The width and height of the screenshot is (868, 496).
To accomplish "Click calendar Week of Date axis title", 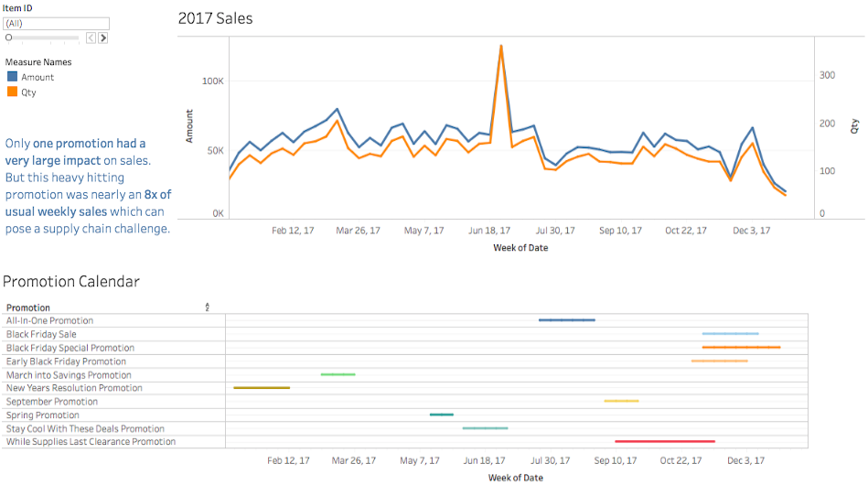I will (x=516, y=478).
